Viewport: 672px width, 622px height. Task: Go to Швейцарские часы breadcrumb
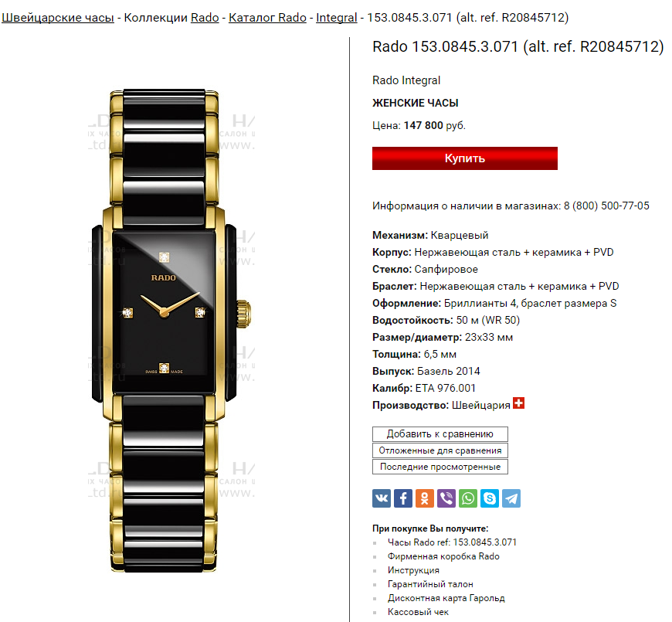[x=58, y=18]
